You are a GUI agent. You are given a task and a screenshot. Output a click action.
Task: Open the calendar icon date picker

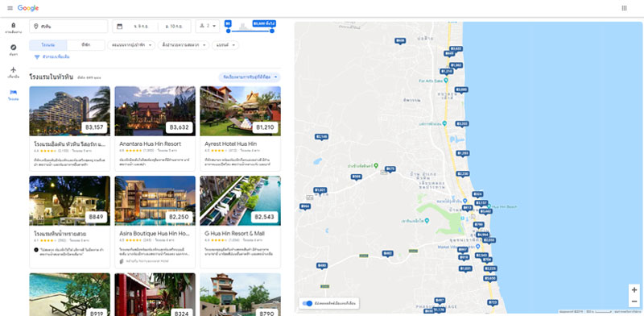(119, 27)
